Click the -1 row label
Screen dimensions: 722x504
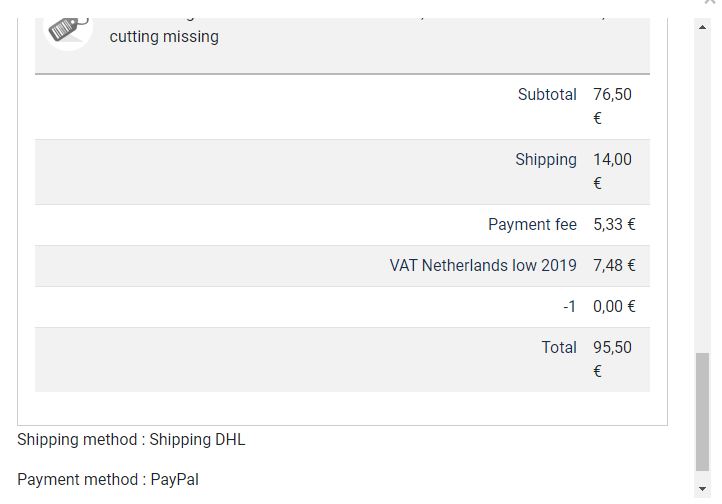pos(569,307)
